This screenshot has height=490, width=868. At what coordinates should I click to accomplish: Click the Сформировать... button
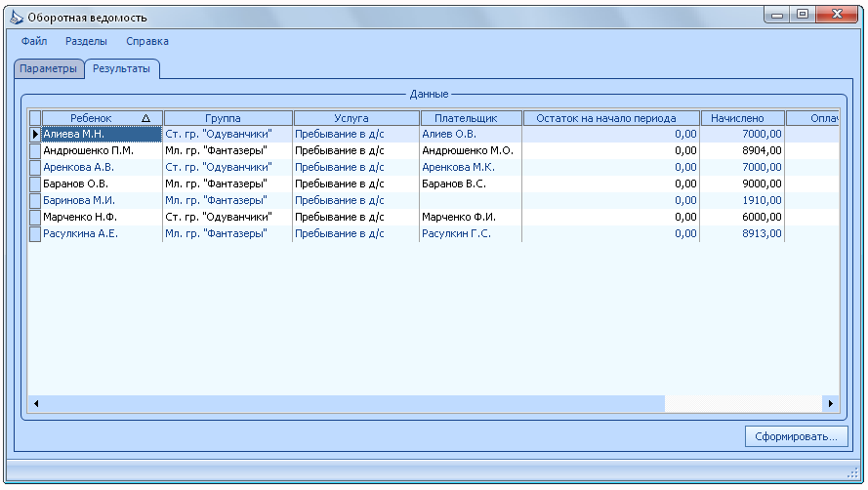tap(796, 436)
